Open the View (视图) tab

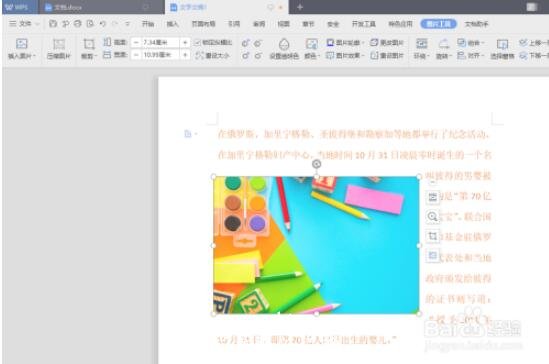pos(284,24)
